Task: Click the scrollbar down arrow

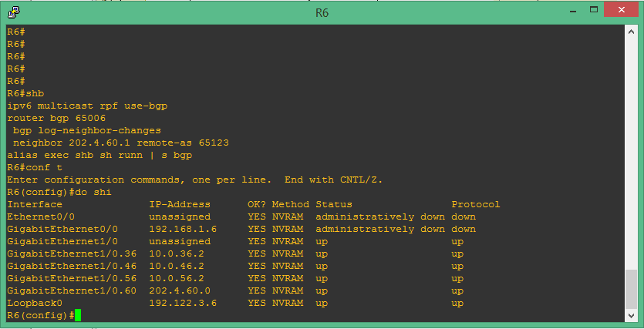Action: pos(632,316)
